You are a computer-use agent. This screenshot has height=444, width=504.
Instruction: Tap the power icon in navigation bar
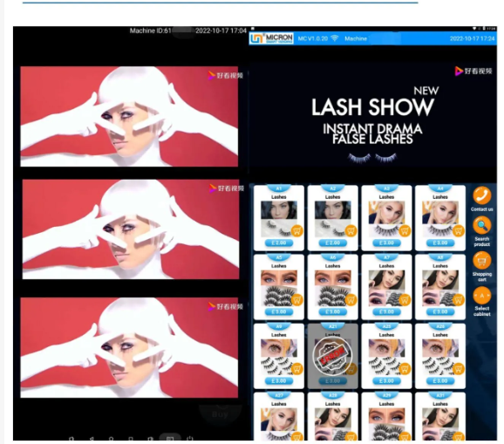190,438
